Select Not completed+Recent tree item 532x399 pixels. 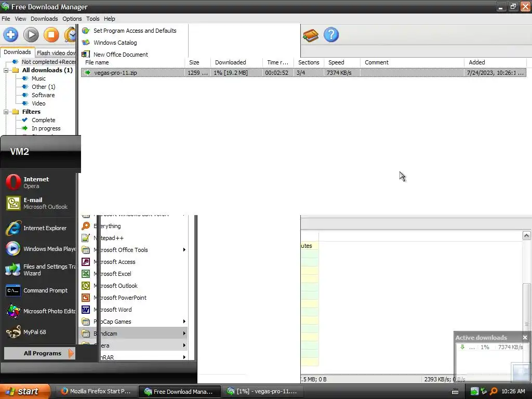48,62
